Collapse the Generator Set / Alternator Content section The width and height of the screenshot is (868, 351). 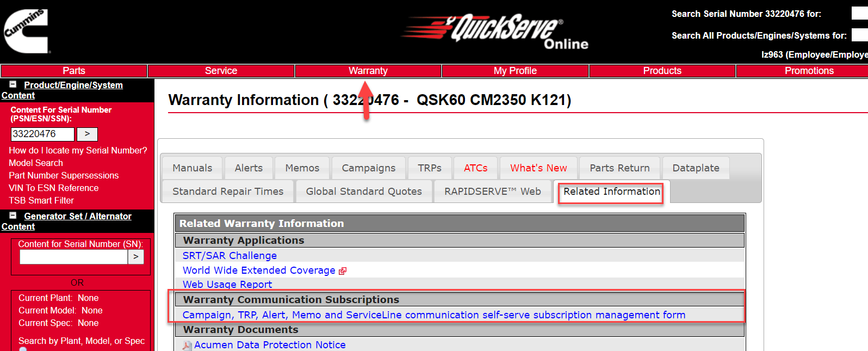click(x=13, y=215)
